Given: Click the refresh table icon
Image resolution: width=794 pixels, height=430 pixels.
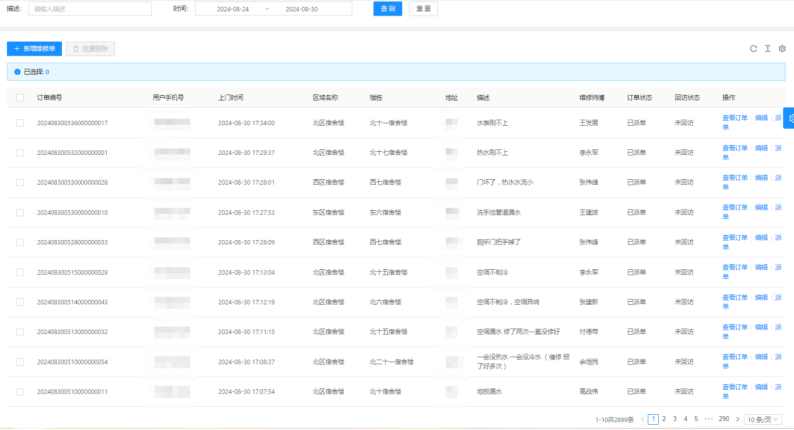Looking at the screenshot, I should (x=753, y=48).
